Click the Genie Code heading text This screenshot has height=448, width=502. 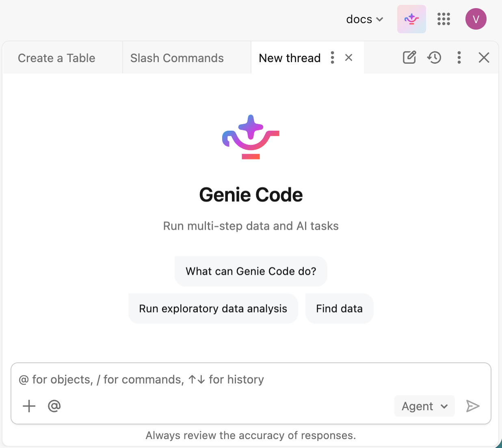(x=251, y=195)
